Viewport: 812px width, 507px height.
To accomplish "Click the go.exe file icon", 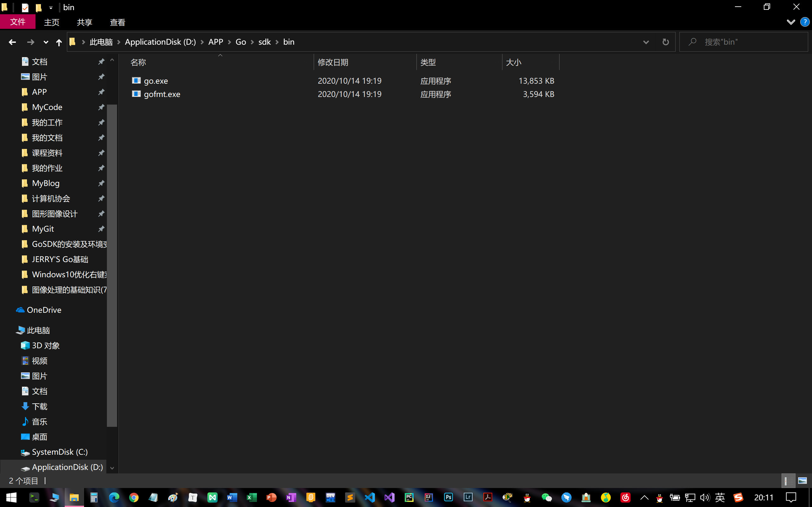I will point(136,80).
